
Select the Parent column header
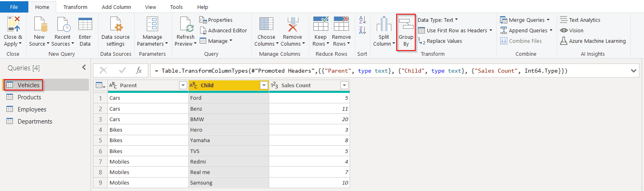(x=148, y=85)
